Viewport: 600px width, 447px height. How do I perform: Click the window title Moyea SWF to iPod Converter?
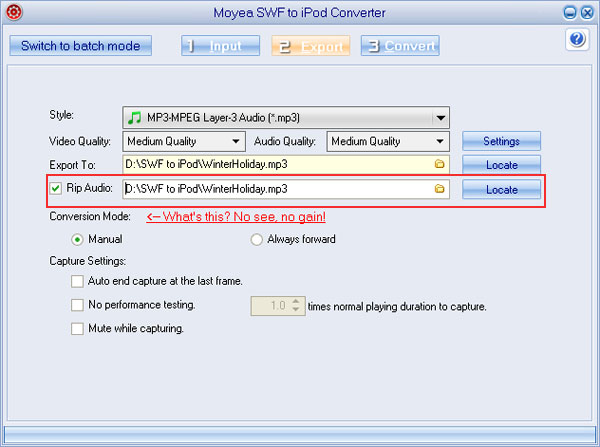coord(300,13)
